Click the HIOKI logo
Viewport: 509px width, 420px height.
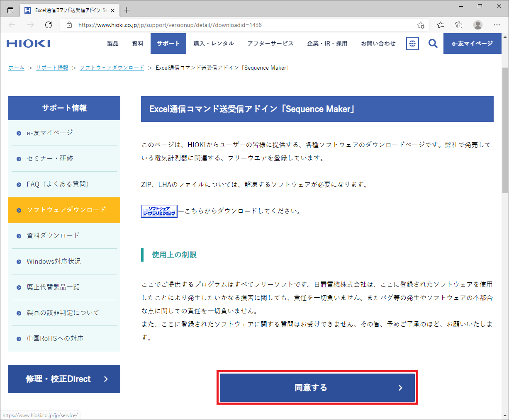pyautogui.click(x=28, y=43)
